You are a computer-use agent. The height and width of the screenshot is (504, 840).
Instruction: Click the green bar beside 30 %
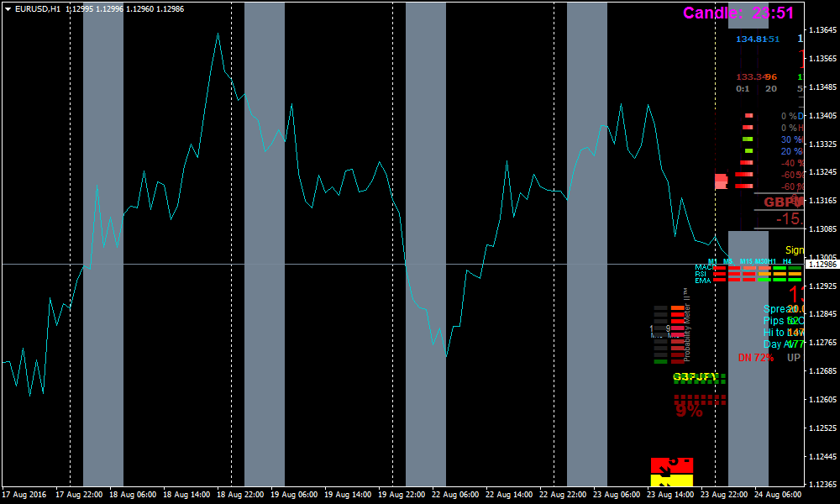click(748, 139)
